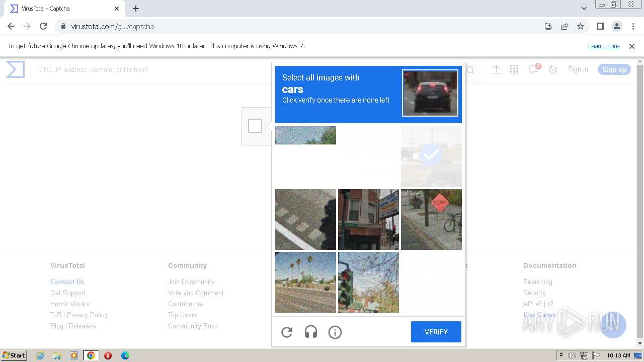Open Chrome profile avatar menu
Screen dimensions: 644x362
coord(617,26)
